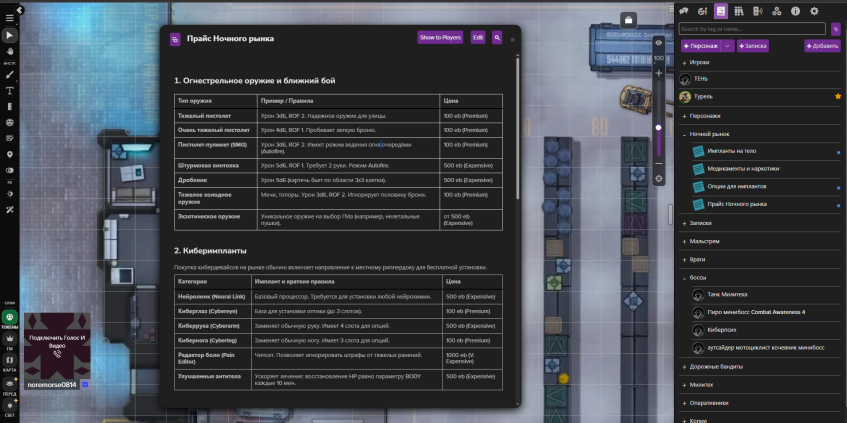This screenshot has width=847, height=423.
Task: Open the lighting FX tool
Action: point(9,193)
